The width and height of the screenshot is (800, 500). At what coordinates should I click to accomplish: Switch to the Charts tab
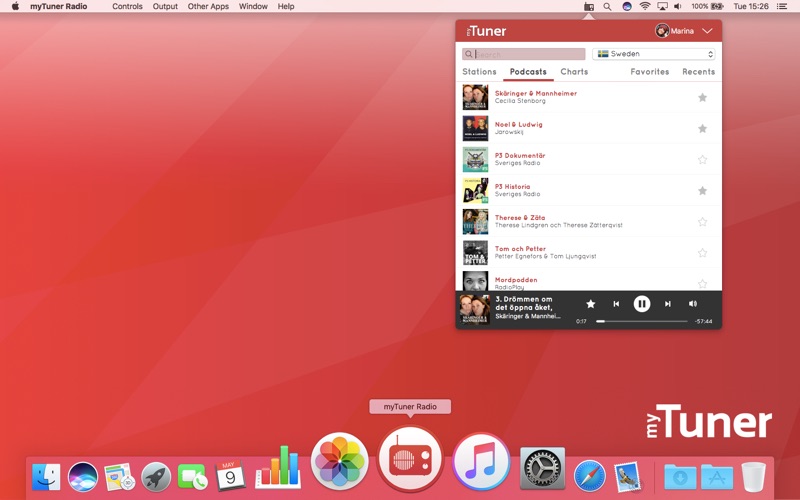tap(574, 72)
